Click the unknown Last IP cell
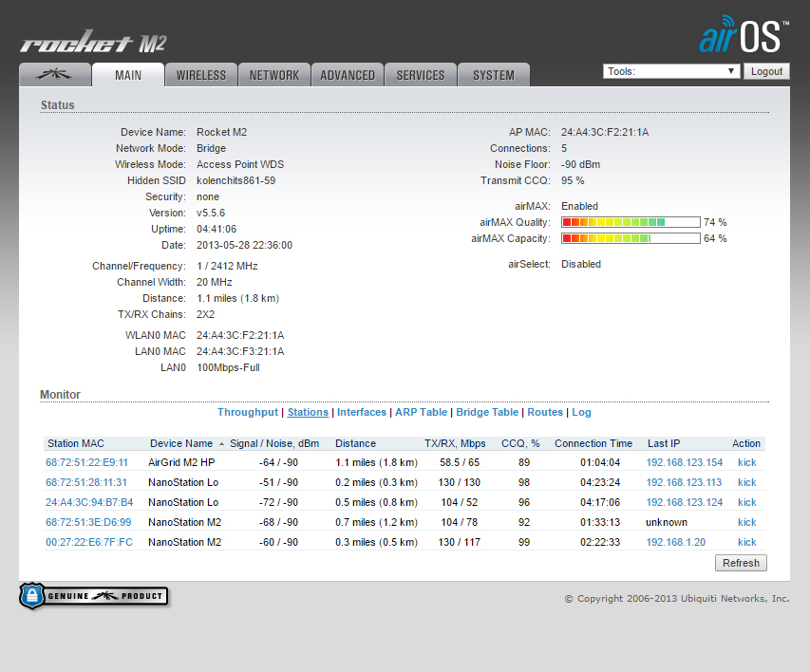810x672 pixels. 667,522
